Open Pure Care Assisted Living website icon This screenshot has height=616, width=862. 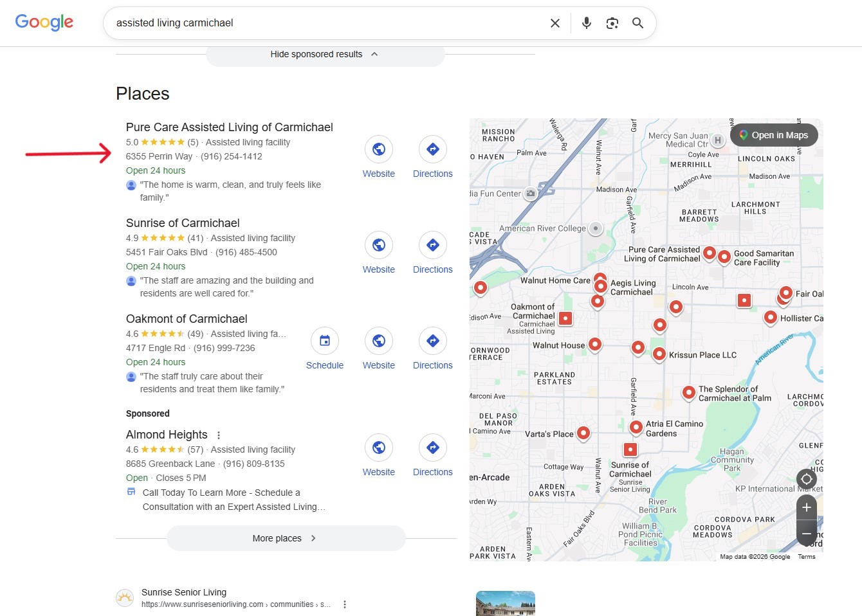pos(379,149)
